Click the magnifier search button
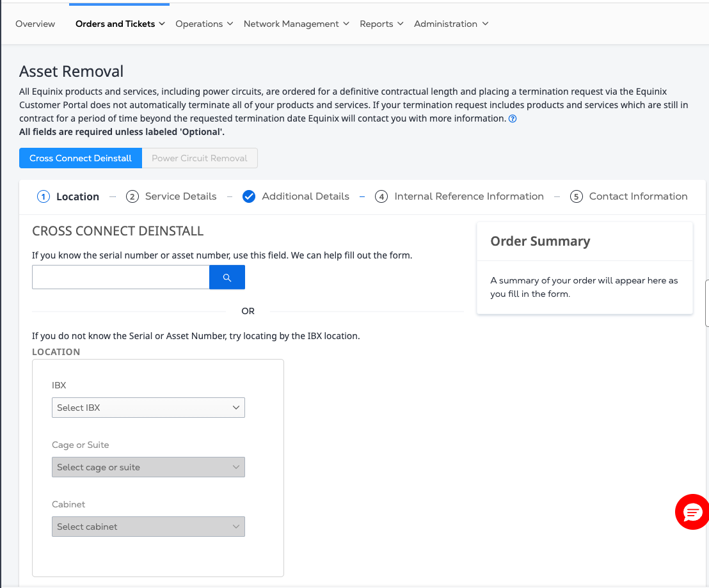Screen dimensions: 709x588 tap(227, 278)
